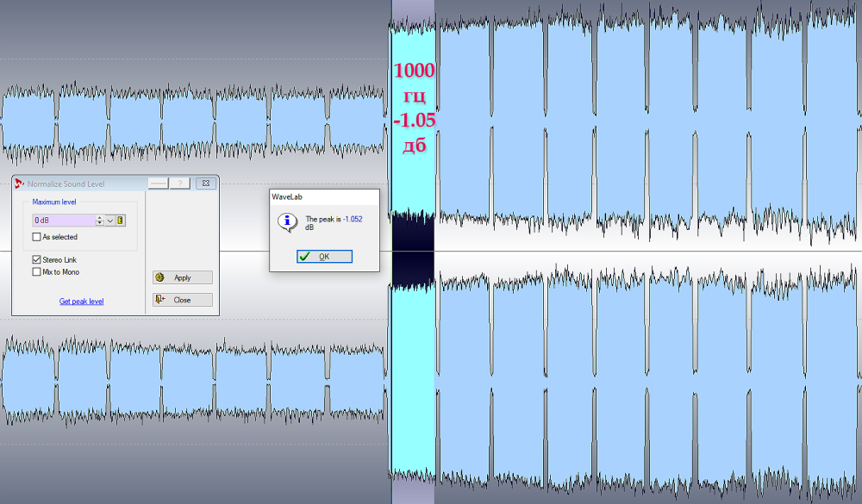The width and height of the screenshot is (862, 504).
Task: Increase maximum level with the up spinner arrow
Action: click(100, 218)
